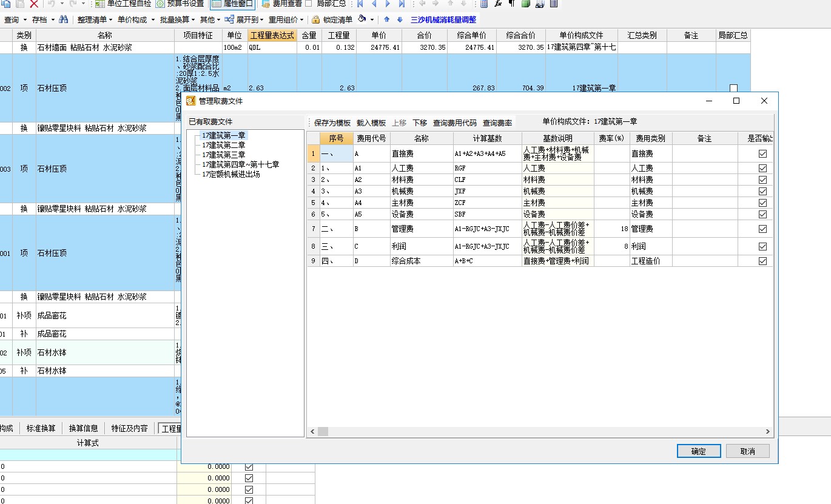Uncheck output checkbox for 直接费 row
Image resolution: width=831 pixels, height=504 pixels.
click(762, 154)
